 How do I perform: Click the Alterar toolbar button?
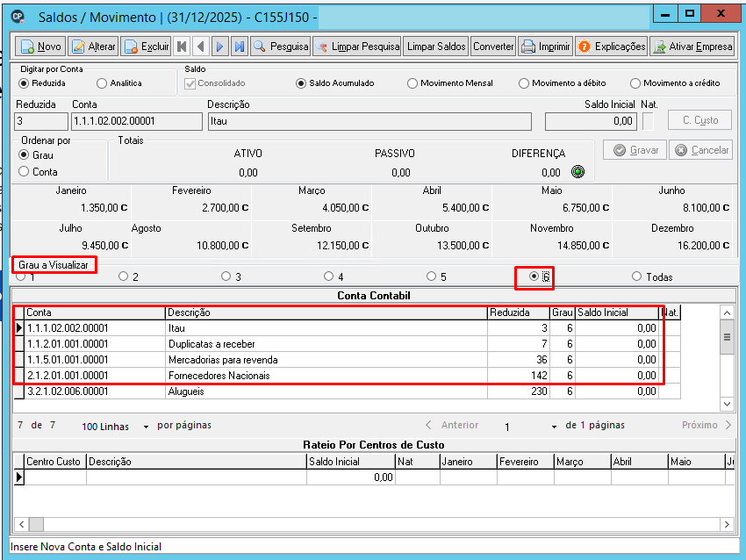[x=93, y=47]
